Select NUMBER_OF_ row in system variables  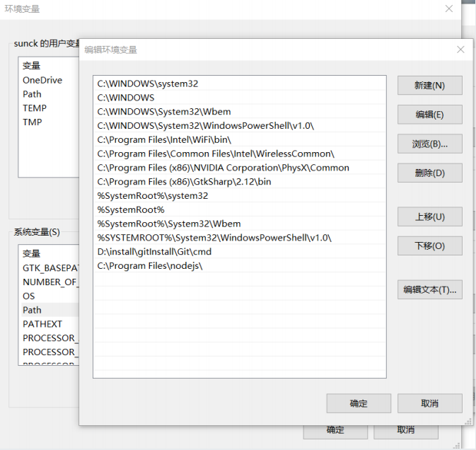pos(49,282)
